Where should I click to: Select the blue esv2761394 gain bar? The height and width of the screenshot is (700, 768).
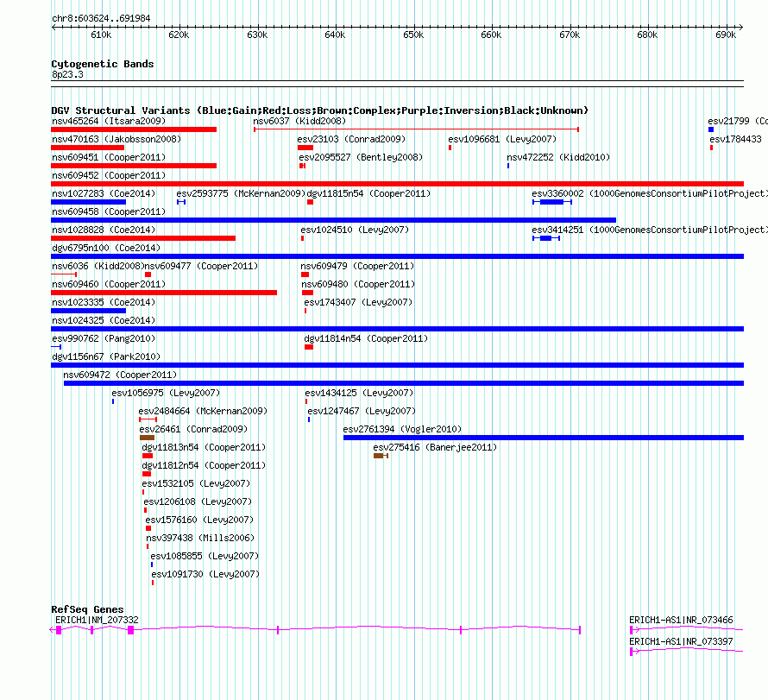(544, 438)
